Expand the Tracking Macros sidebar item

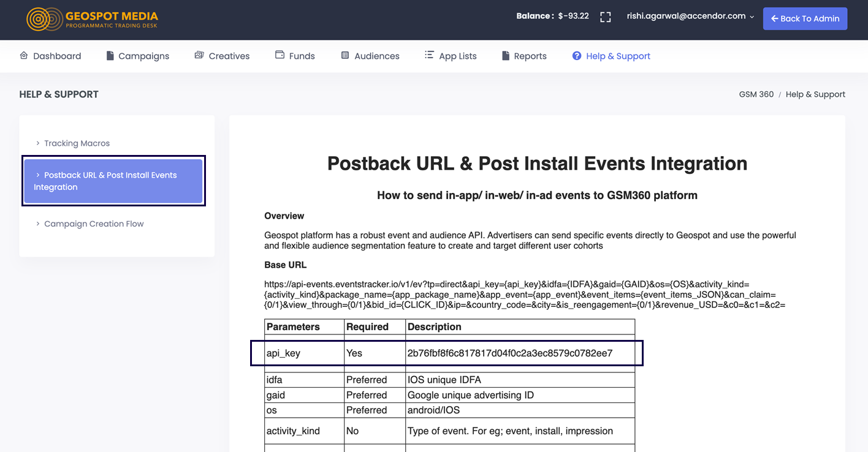[x=77, y=143]
